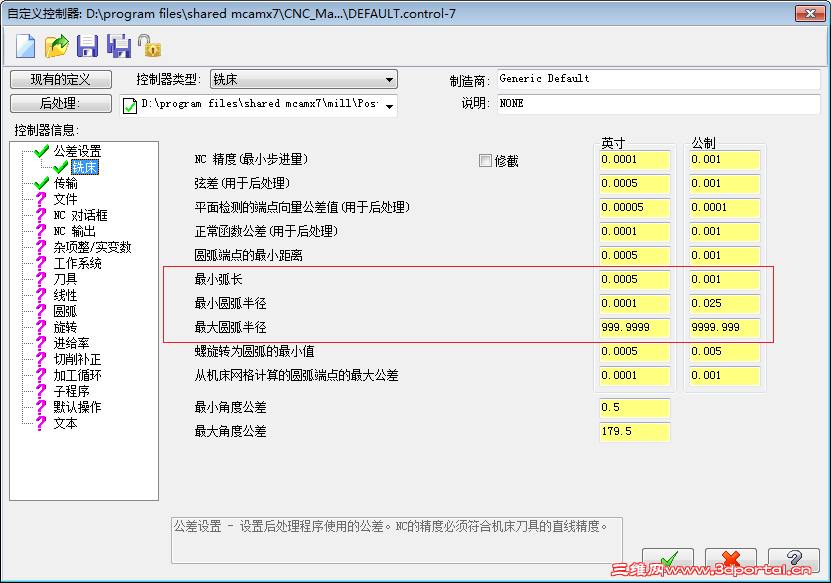
Task: Click the inch NC 精度 value field
Action: coord(634,160)
